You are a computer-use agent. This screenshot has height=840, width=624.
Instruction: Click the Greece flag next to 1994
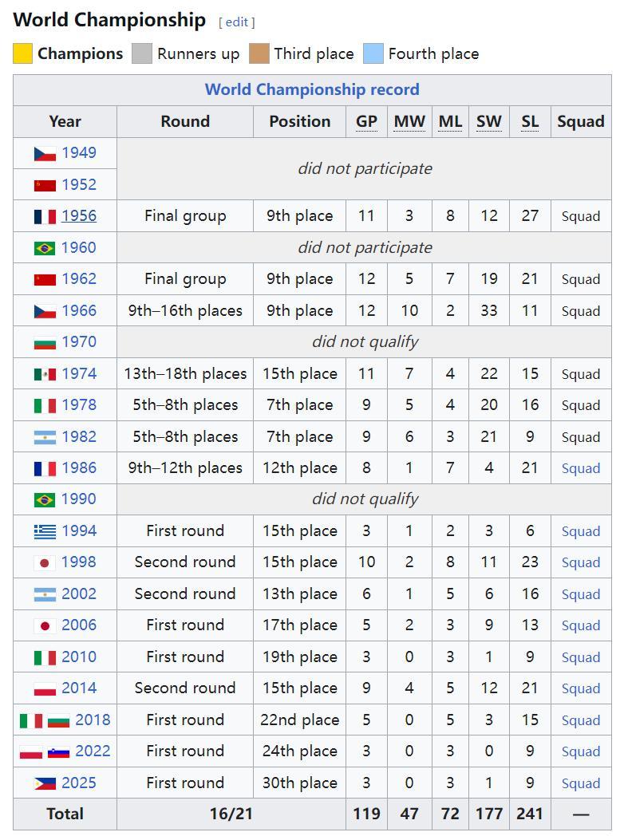(x=45, y=531)
